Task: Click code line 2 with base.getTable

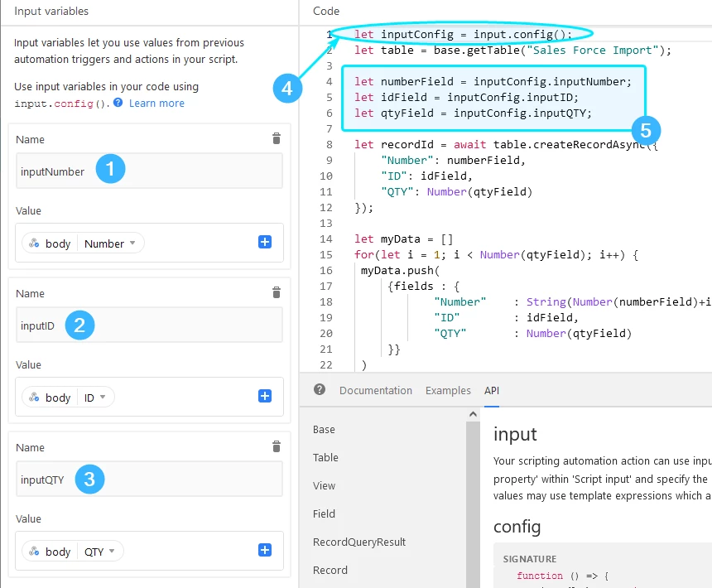Action: tap(512, 50)
